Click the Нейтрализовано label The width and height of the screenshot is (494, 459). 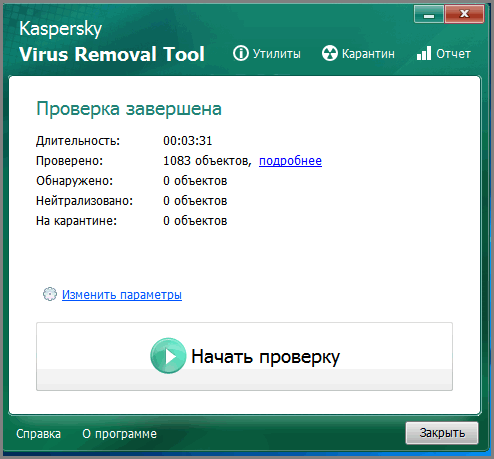click(x=84, y=201)
